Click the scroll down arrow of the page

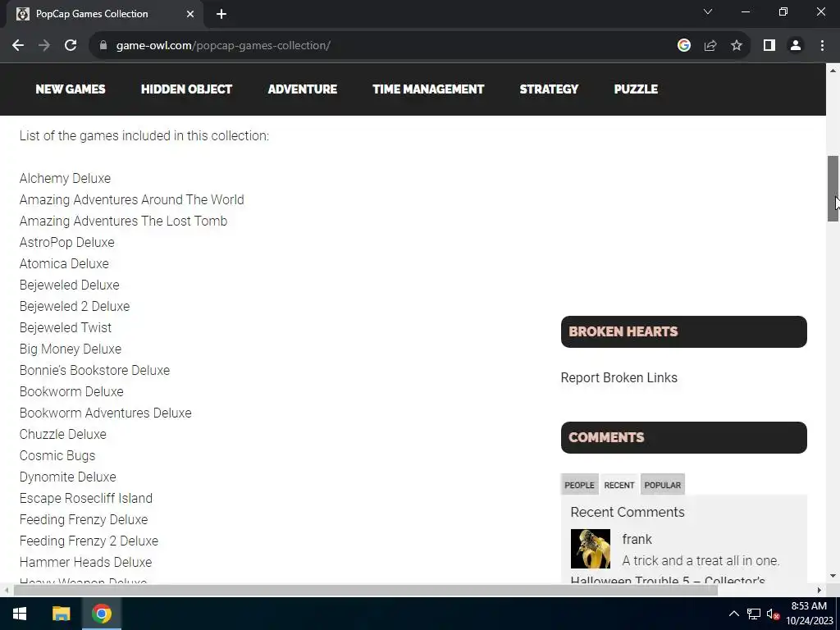pos(833,576)
